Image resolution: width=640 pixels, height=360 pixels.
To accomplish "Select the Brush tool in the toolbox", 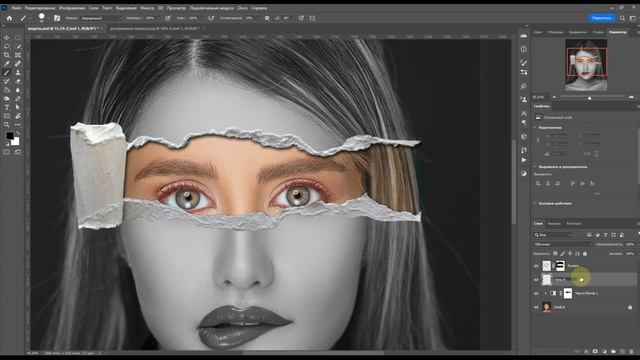I will click(x=7, y=73).
